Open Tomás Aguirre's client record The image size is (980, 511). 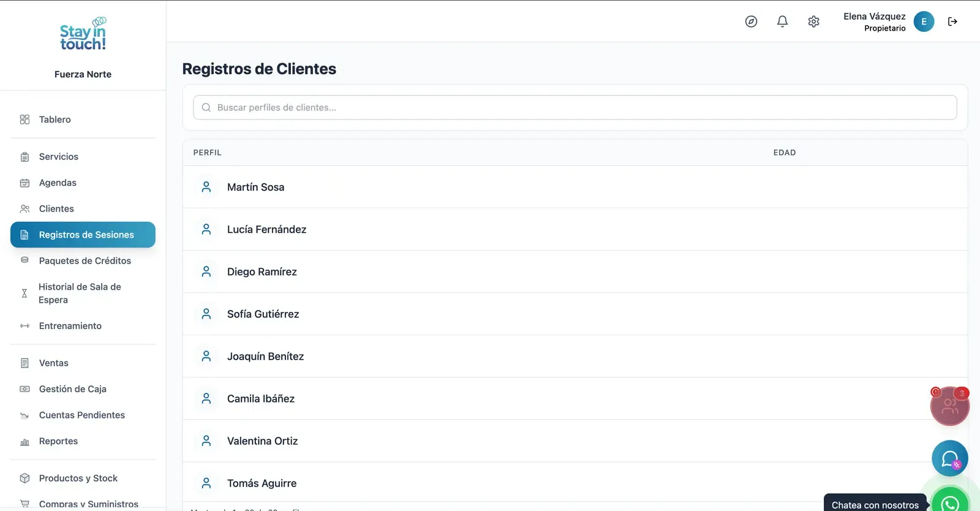click(x=575, y=483)
